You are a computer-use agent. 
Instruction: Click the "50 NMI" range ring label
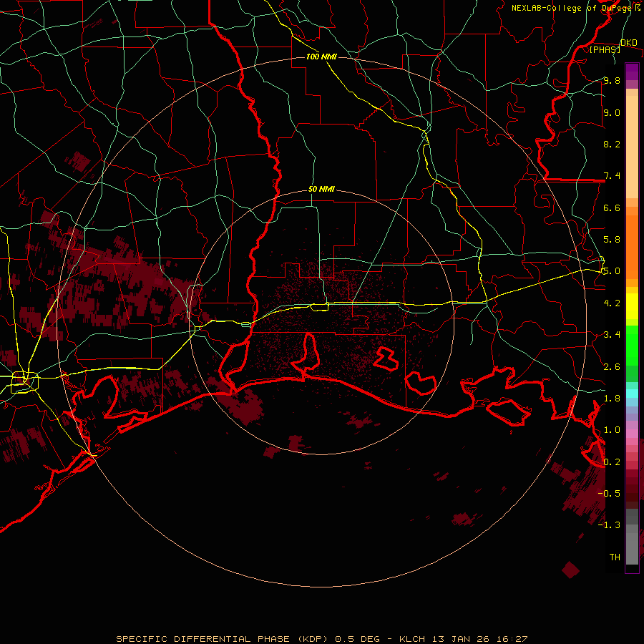(x=321, y=190)
